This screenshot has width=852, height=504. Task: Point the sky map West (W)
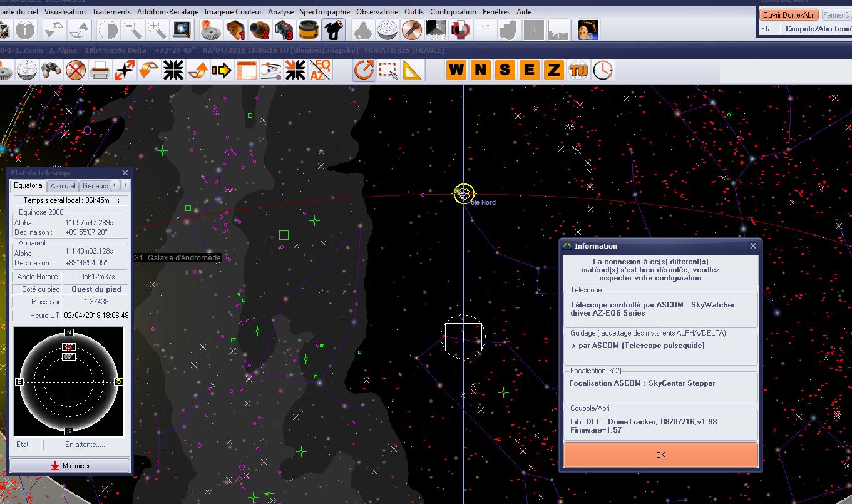(x=457, y=70)
